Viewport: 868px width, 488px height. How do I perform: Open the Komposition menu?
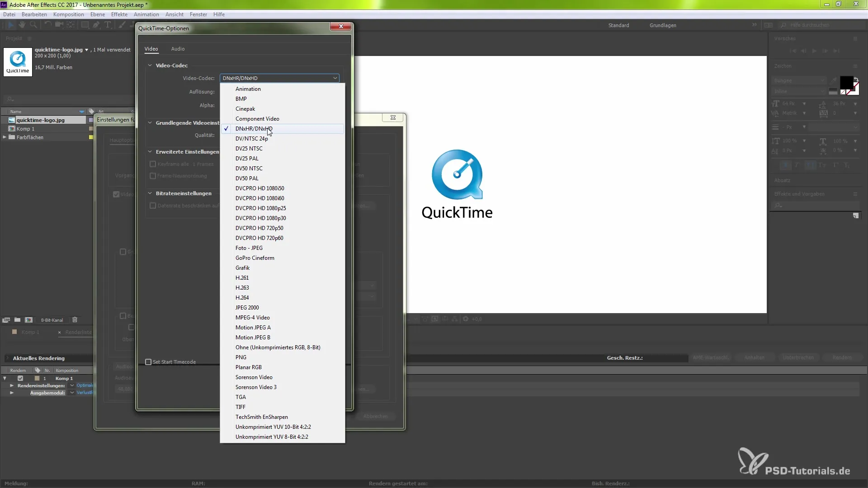(68, 14)
